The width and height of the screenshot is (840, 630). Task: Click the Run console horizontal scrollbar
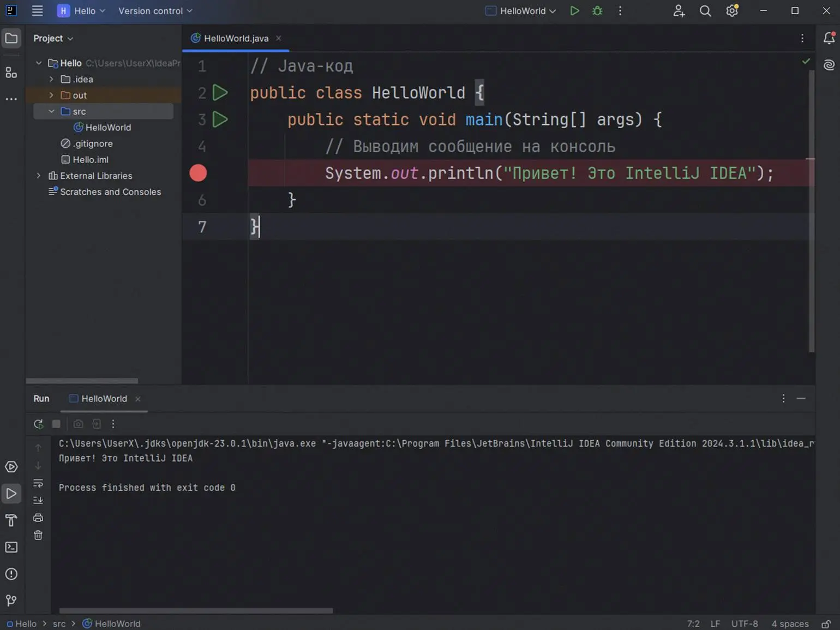tap(196, 611)
